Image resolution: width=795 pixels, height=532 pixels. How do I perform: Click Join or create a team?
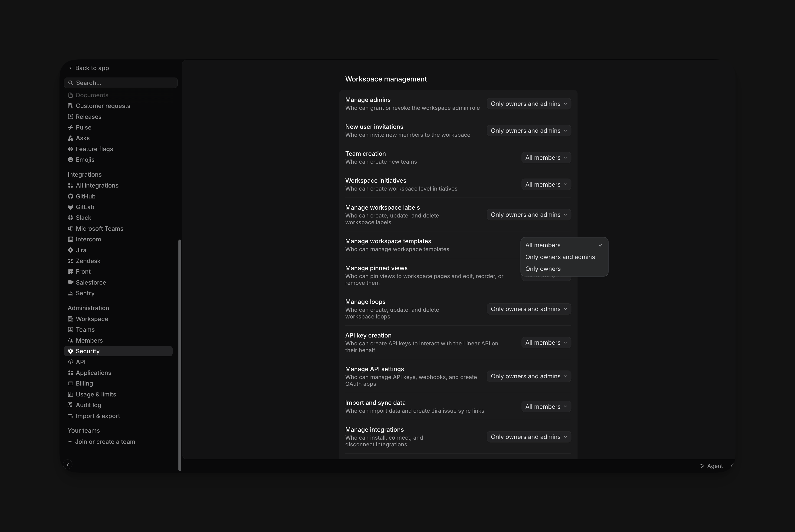101,442
